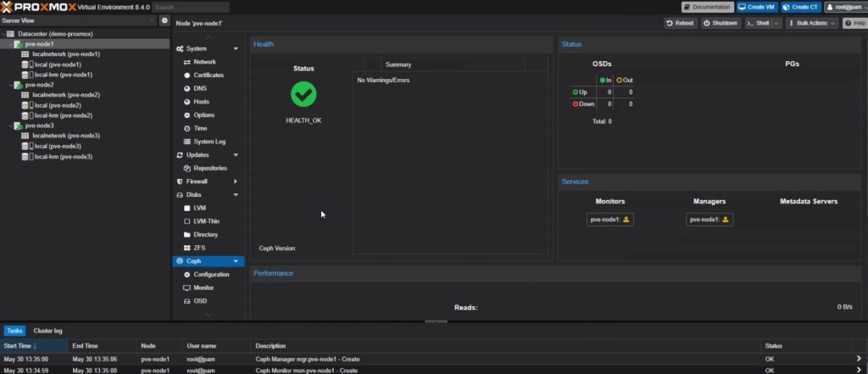Click local-lvm (pve-node1) storage icon
The height and width of the screenshot is (374, 868).
point(25,75)
